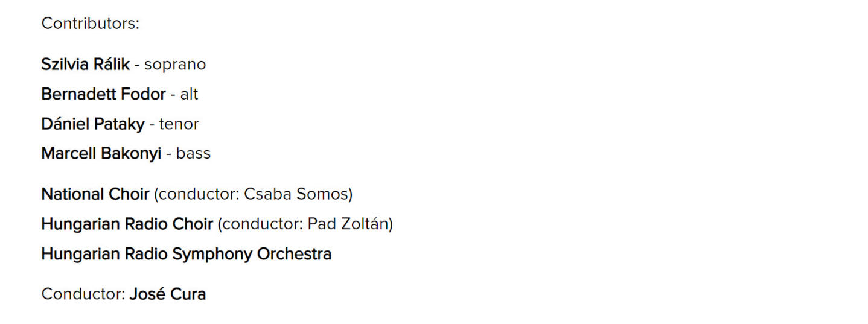Image resolution: width=868 pixels, height=324 pixels.
Task: Click Hungarian Radio Symphony Orchestra text
Action: click(186, 254)
